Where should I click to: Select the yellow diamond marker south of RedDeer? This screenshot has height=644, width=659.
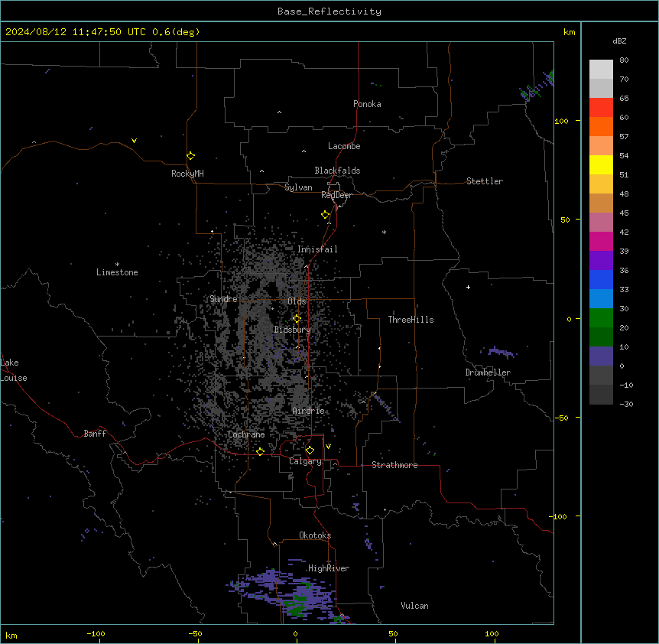coord(325,215)
